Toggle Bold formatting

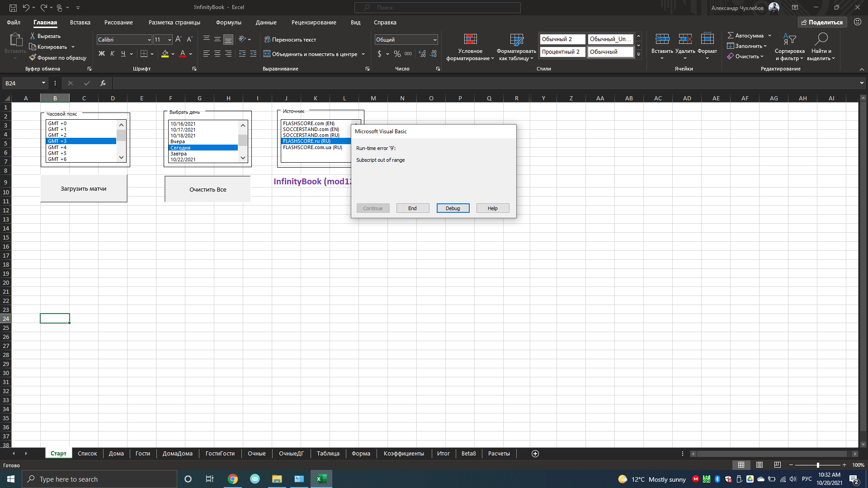101,54
